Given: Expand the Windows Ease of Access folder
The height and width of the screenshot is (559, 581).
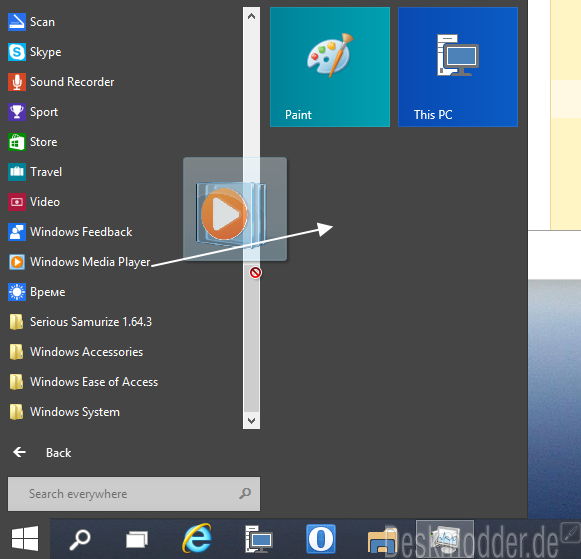Looking at the screenshot, I should pyautogui.click(x=83, y=382).
